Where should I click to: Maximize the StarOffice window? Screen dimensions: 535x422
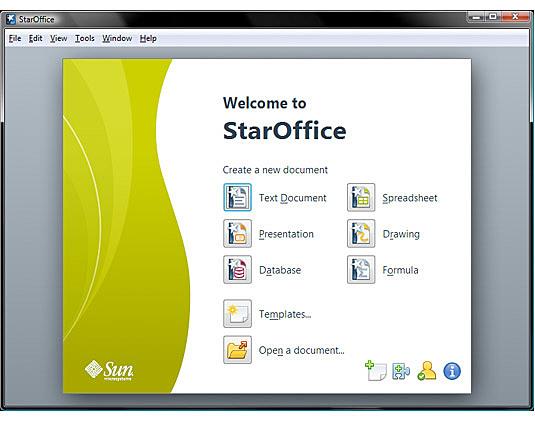(x=493, y=17)
